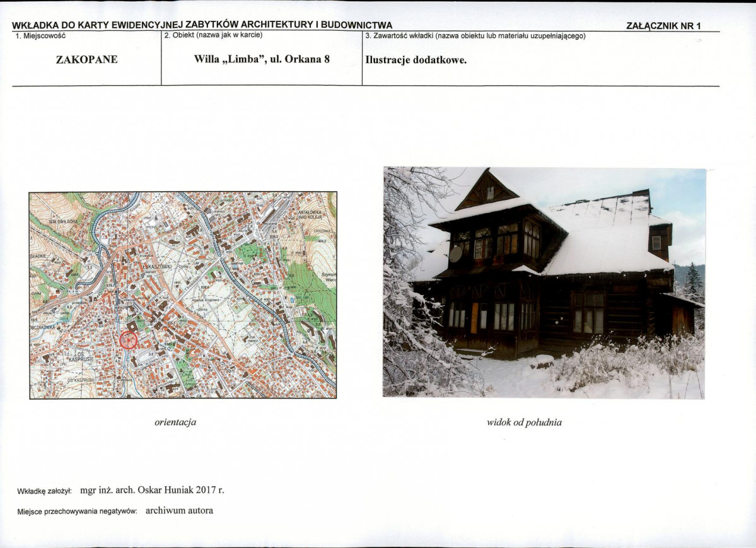Click the ZAŁĄCZNIK NR 1 header label
The height and width of the screenshot is (548, 756).
coord(663,26)
